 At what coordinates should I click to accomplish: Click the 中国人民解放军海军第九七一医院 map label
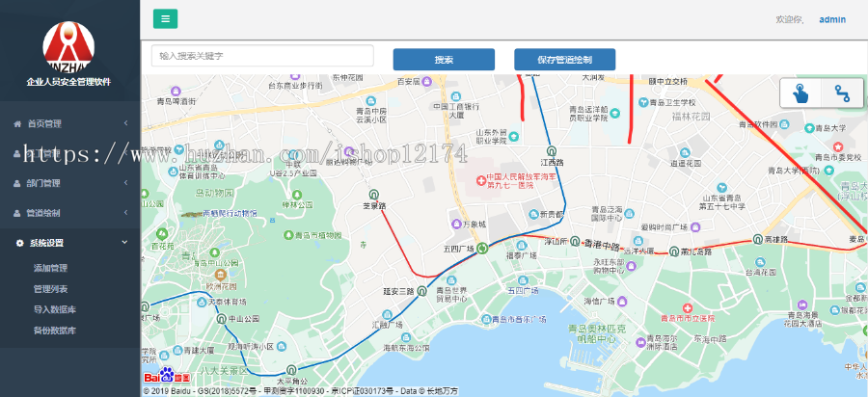(521, 181)
